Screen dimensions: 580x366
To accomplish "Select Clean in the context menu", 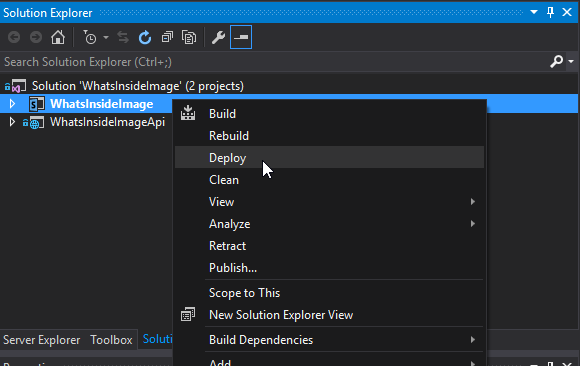I will (329, 180).
